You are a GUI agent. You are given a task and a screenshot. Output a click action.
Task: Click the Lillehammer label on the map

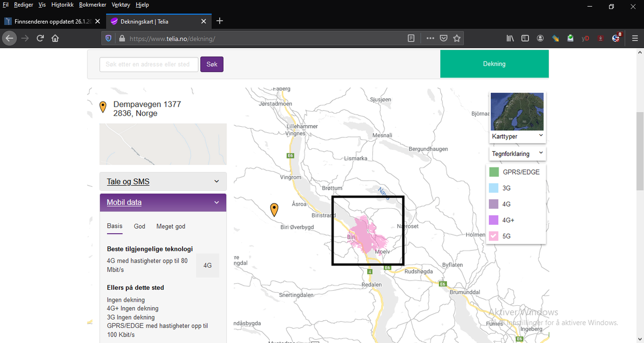[302, 126]
